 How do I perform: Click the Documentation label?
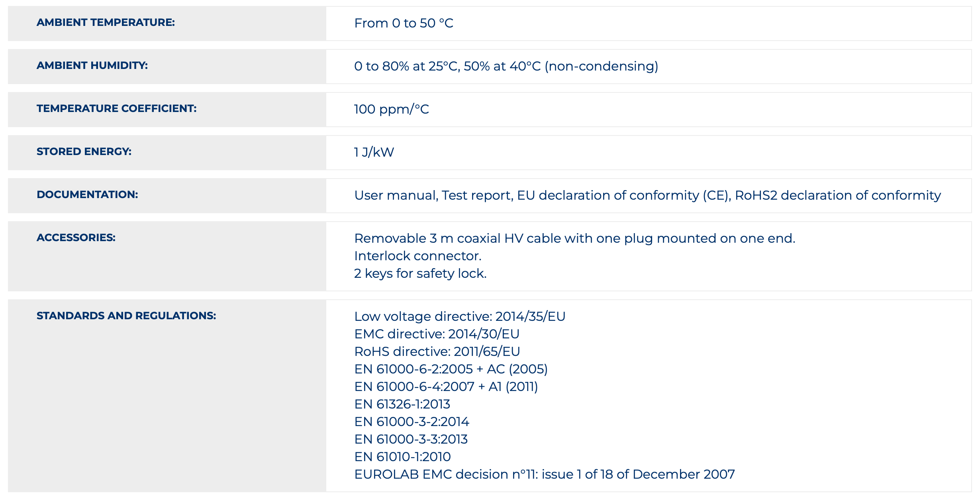(x=87, y=194)
